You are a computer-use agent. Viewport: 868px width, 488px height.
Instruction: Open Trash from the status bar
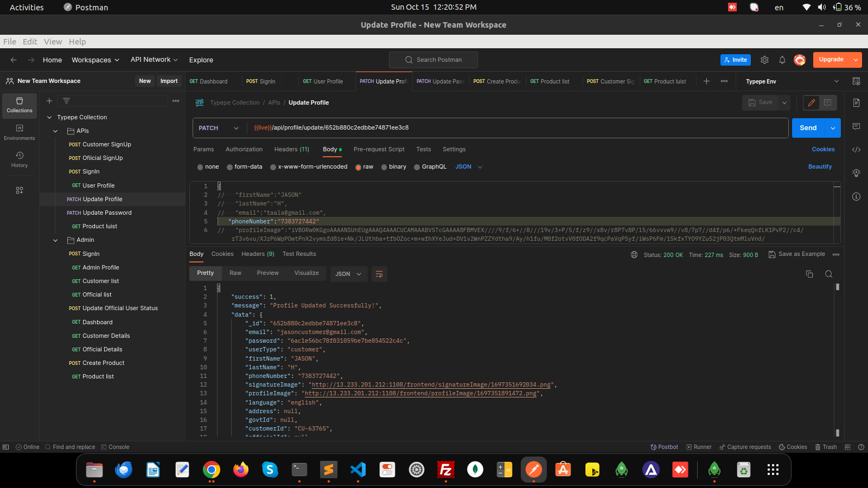[x=826, y=447]
